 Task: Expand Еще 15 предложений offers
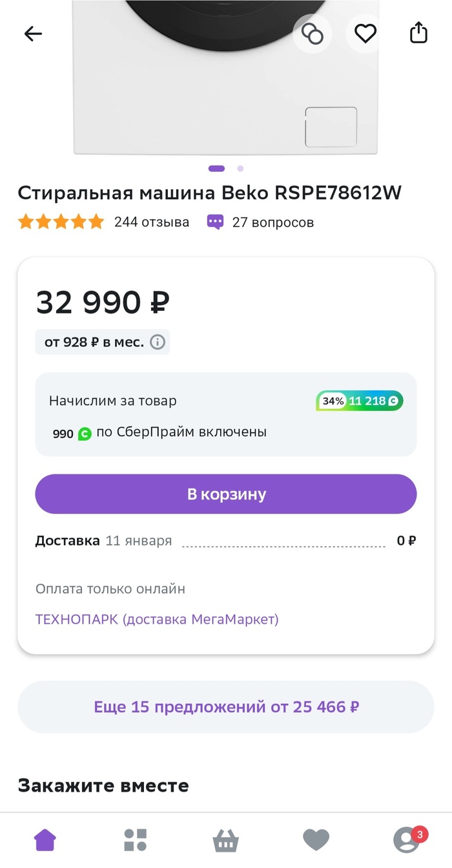coord(226,706)
